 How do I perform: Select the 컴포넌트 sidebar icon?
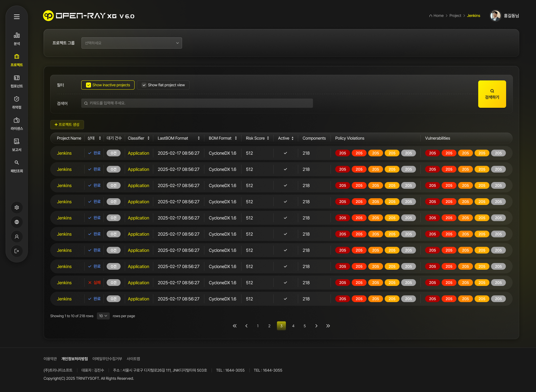pyautogui.click(x=17, y=78)
